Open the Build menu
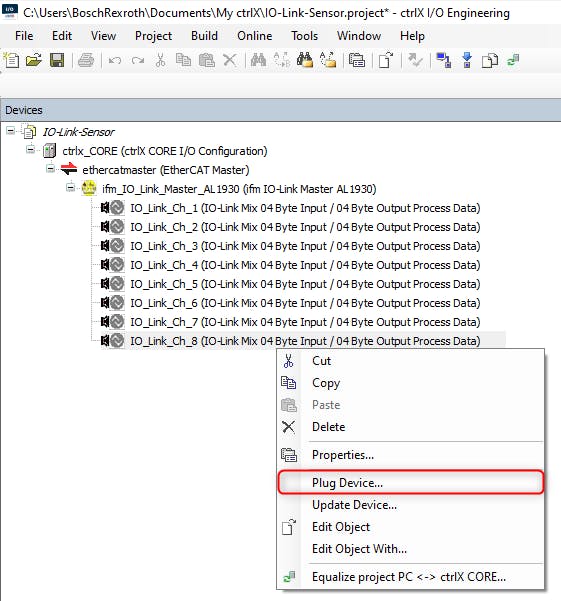 click(204, 36)
